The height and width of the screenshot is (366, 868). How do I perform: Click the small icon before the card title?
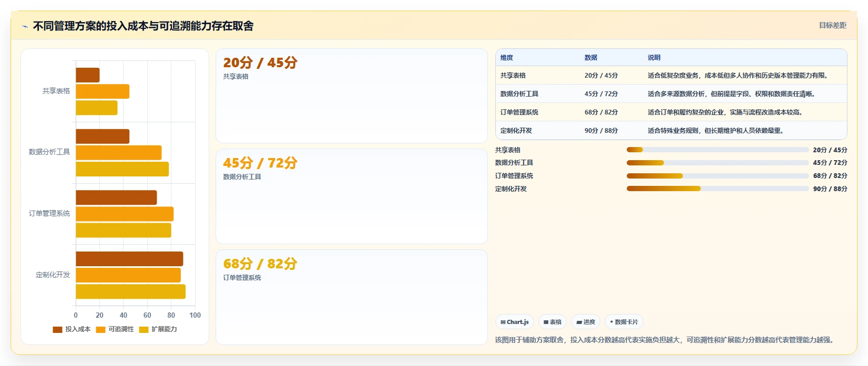(25, 26)
